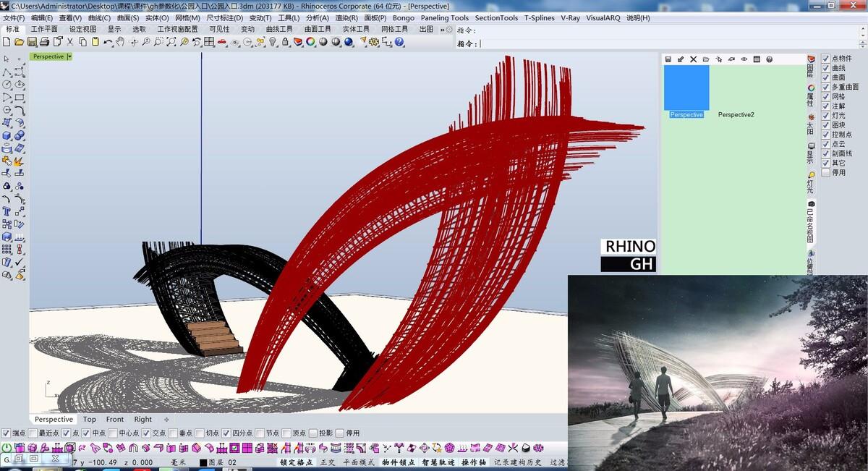Add a new viewport tab with the plus
868x471 pixels.
point(166,420)
